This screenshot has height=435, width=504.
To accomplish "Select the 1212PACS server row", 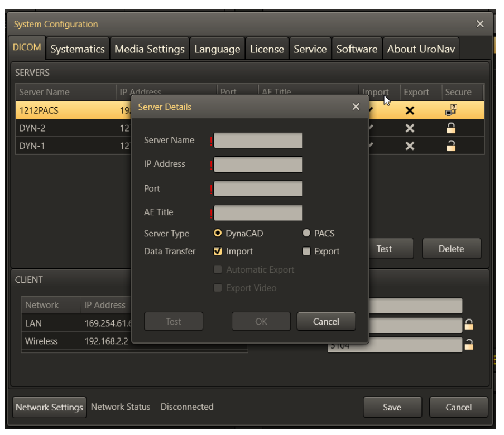I will (x=249, y=110).
